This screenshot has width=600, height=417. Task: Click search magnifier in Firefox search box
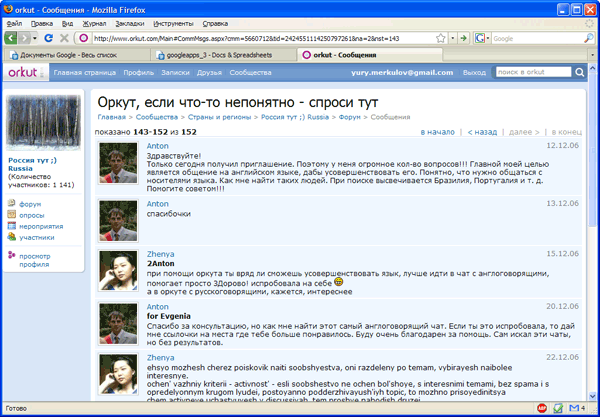[x=589, y=38]
